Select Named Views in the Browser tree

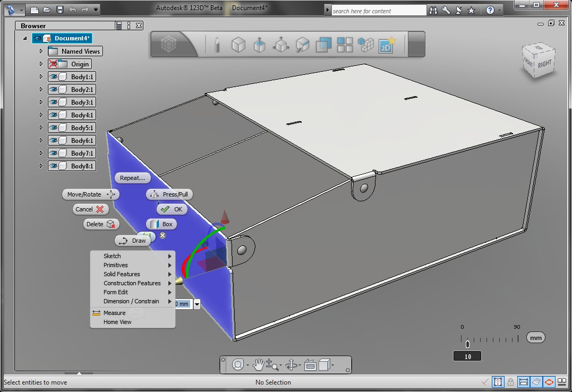pyautogui.click(x=75, y=51)
